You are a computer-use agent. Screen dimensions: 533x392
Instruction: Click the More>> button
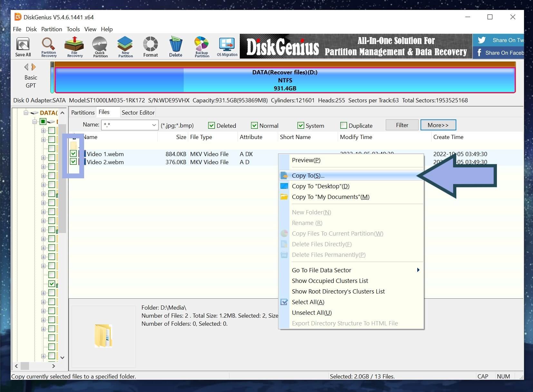438,125
